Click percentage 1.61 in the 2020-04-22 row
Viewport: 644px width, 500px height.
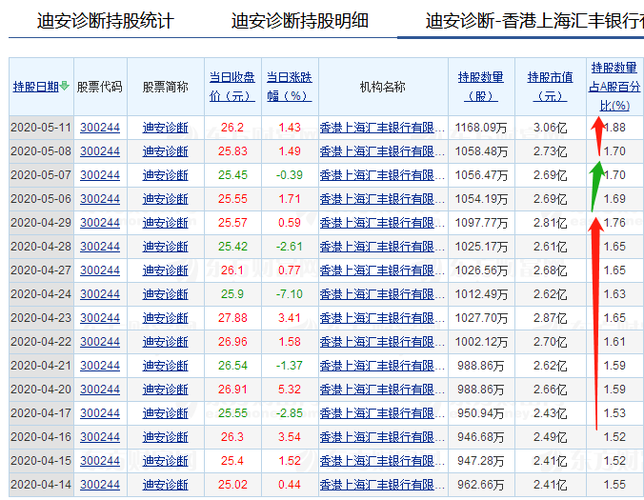[x=614, y=342]
